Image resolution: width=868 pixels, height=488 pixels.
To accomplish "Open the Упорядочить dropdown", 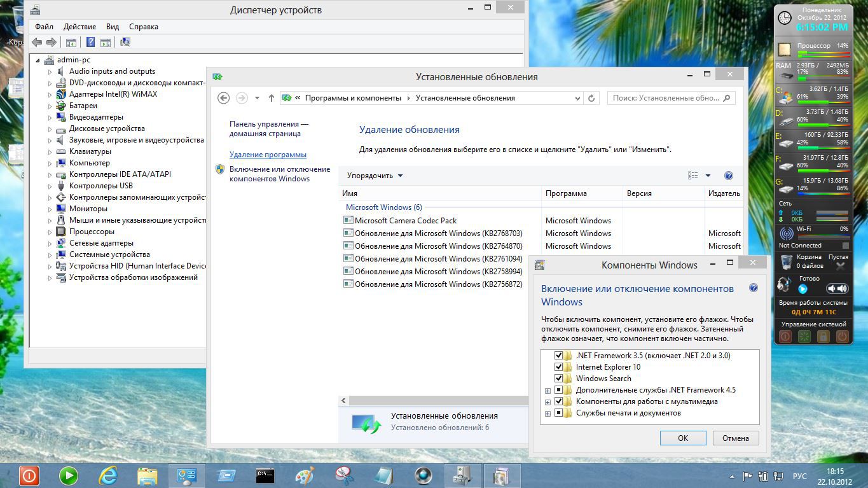I will click(375, 176).
